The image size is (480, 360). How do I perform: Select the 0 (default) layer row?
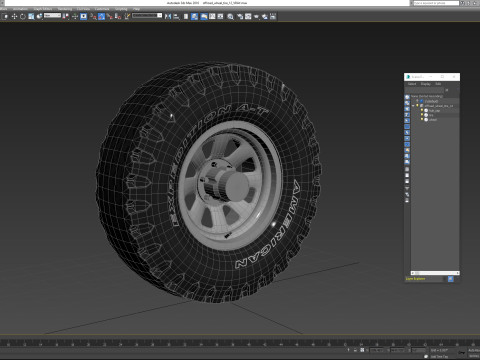pos(435,101)
